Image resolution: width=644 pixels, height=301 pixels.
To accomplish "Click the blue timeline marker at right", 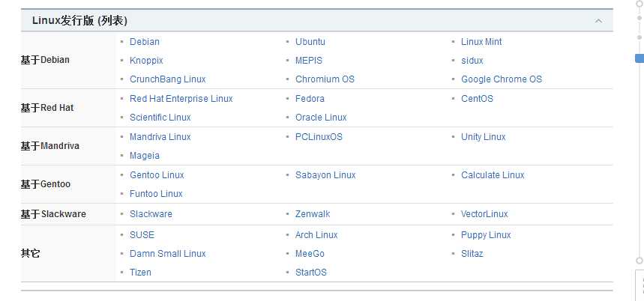I will pos(640,58).
